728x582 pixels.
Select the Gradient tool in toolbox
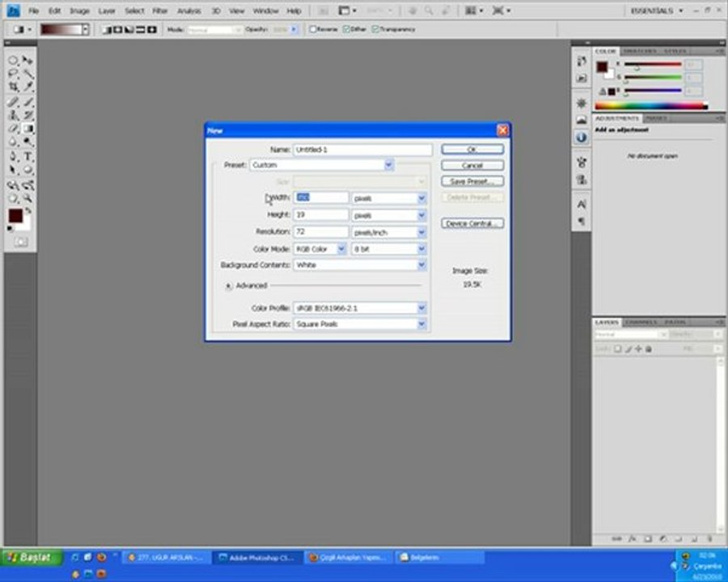coord(28,129)
